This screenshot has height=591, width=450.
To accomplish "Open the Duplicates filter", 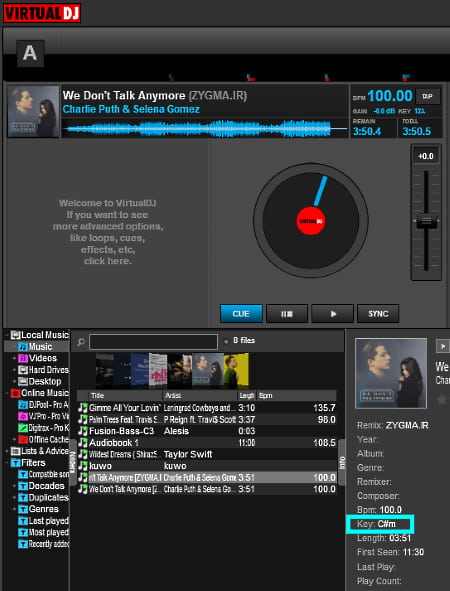I will click(x=44, y=498).
